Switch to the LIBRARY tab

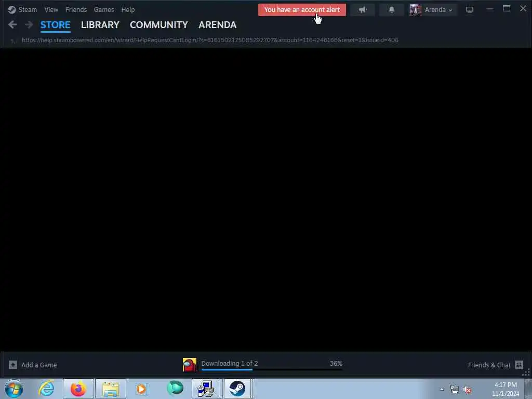tap(100, 25)
